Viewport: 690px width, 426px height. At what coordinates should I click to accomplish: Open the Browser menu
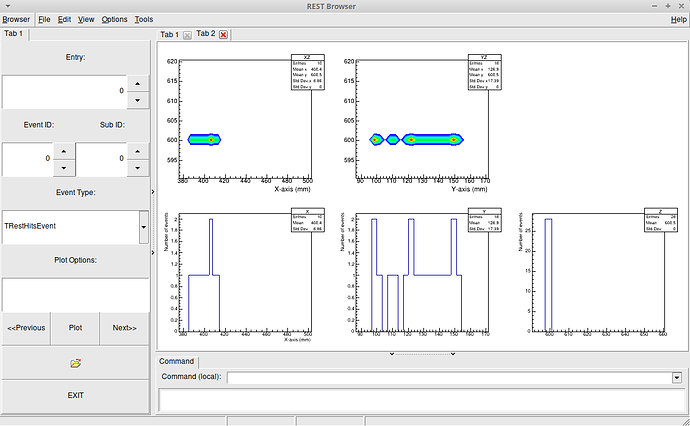16,19
